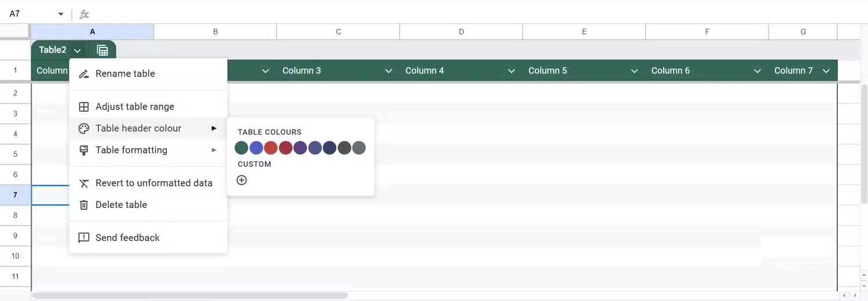Open Table header colour menu entry
The width and height of the screenshot is (868, 301).
(148, 129)
